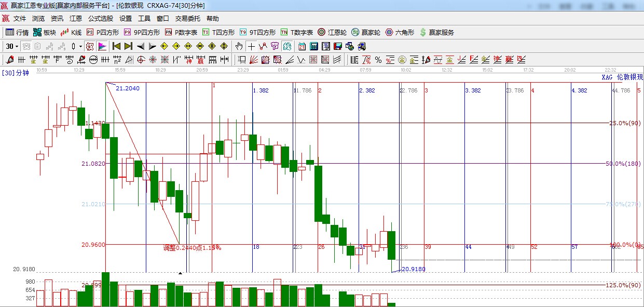This screenshot has width=644, height=307.
Task: Click the 行情 quotes button
Action: pos(17,32)
